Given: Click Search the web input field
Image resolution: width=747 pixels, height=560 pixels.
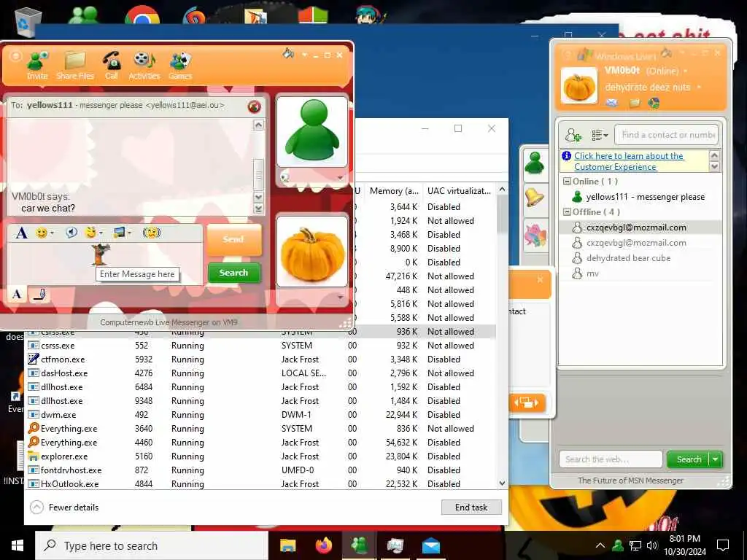Looking at the screenshot, I should (611, 459).
